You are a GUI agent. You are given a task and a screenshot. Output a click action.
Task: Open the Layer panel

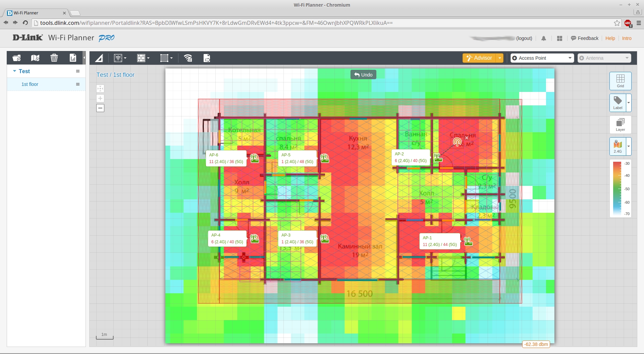(x=620, y=124)
